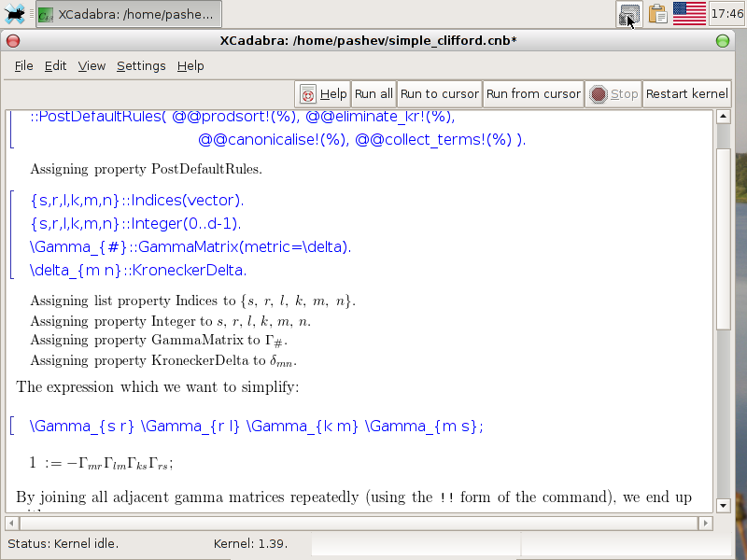Open the Help menu in the menu bar
Image resolution: width=747 pixels, height=560 pixels.
(x=190, y=65)
